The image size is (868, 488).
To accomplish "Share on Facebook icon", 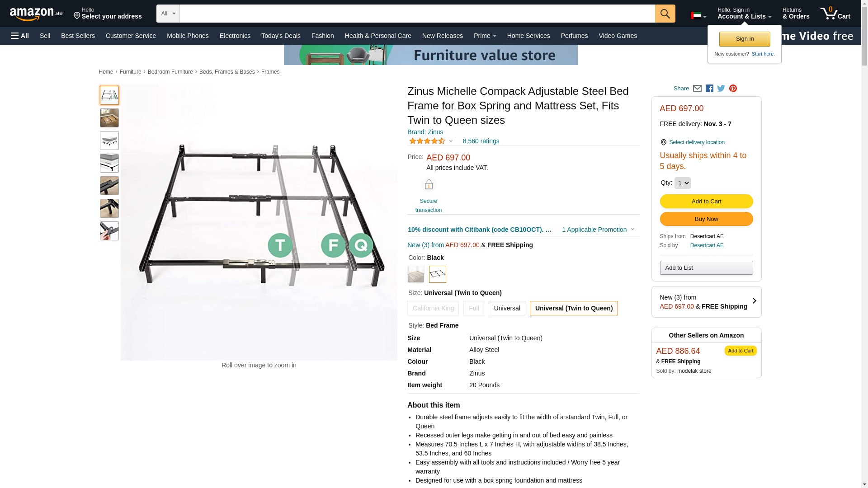I will (x=709, y=89).
